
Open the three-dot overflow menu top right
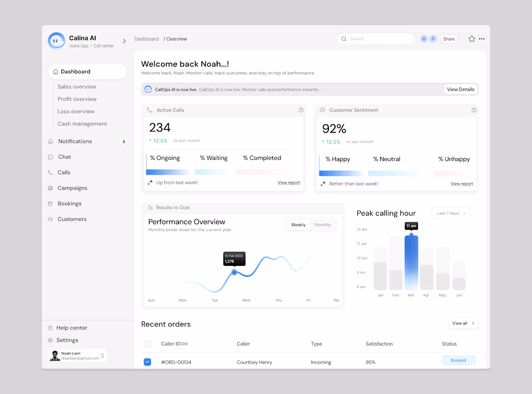[482, 39]
